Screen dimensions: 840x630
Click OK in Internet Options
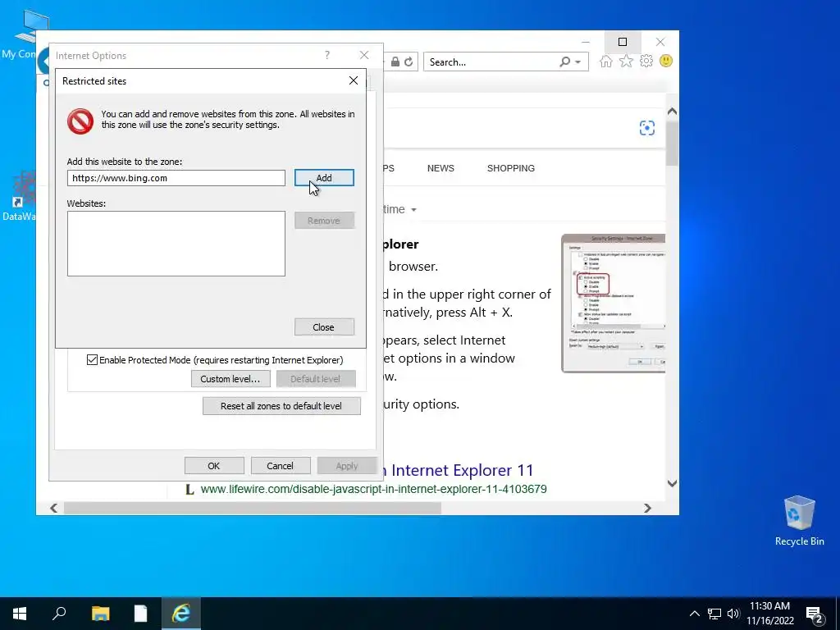[214, 466]
